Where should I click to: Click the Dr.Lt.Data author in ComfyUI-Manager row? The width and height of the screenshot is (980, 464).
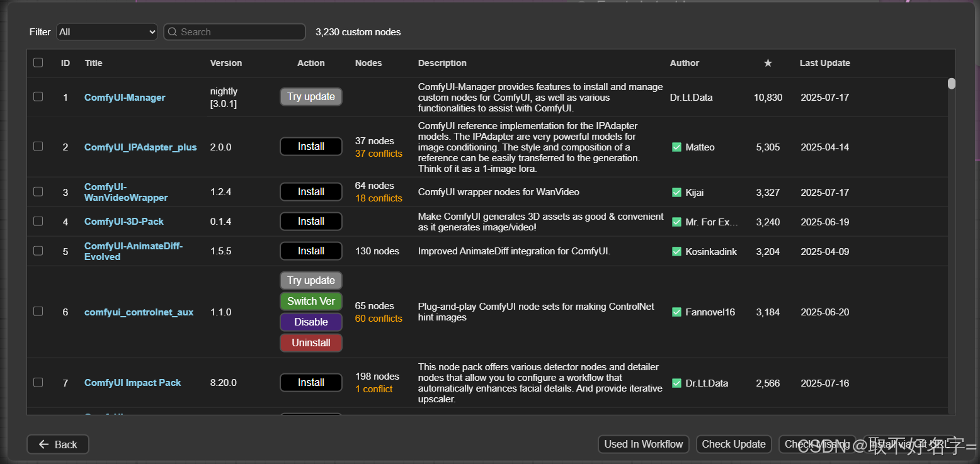(x=692, y=98)
